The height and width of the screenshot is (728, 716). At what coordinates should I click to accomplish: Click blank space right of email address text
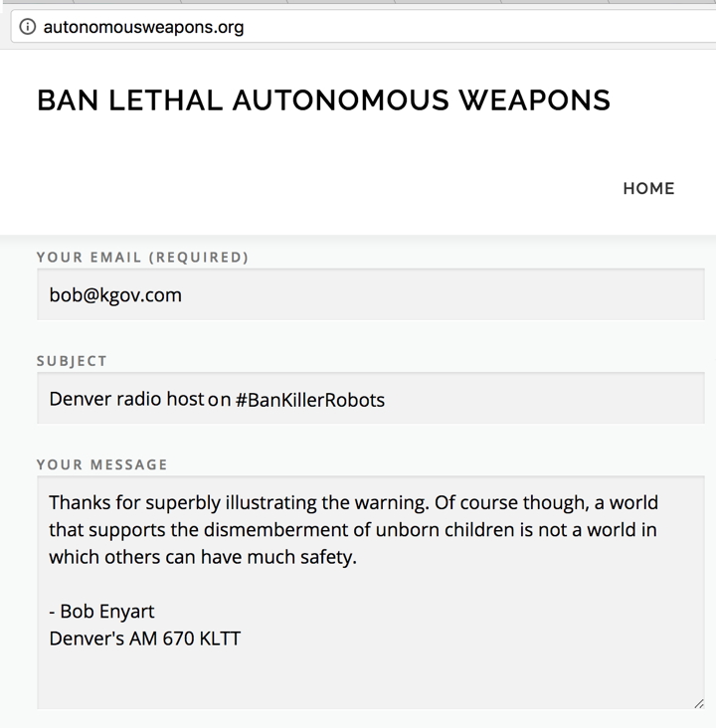pyautogui.click(x=442, y=294)
